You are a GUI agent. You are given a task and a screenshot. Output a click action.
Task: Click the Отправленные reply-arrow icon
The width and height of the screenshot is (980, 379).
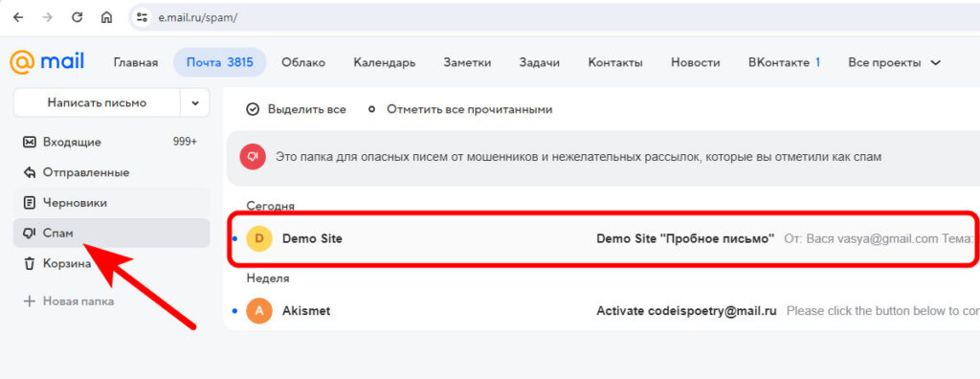(30, 172)
